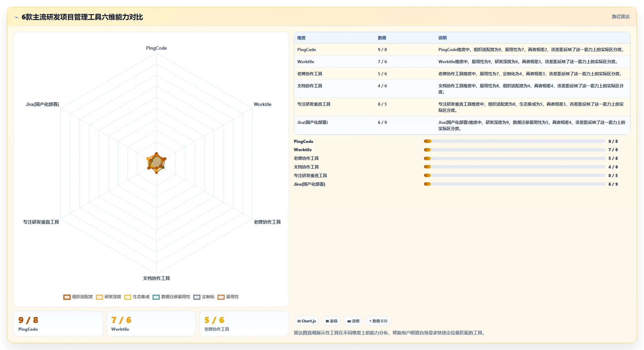This screenshot has width=644, height=350.
Task: Click the radar data polygon at the chart center
Action: click(x=156, y=163)
